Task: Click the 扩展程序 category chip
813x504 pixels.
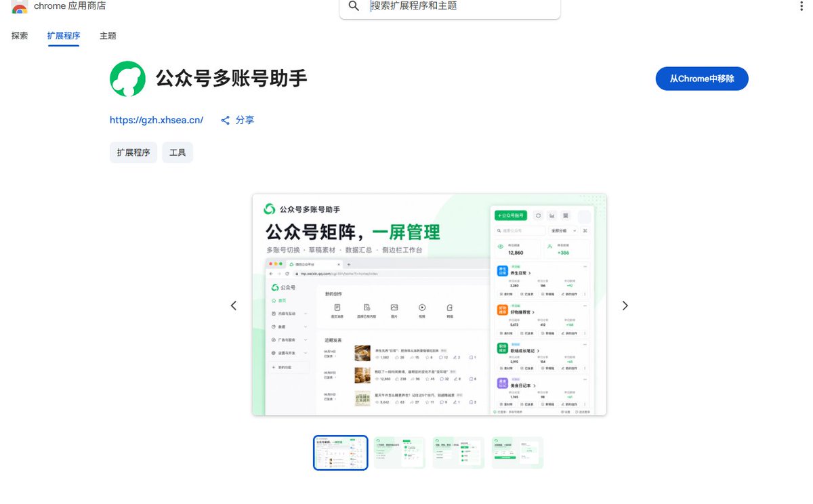Action: pyautogui.click(x=133, y=152)
